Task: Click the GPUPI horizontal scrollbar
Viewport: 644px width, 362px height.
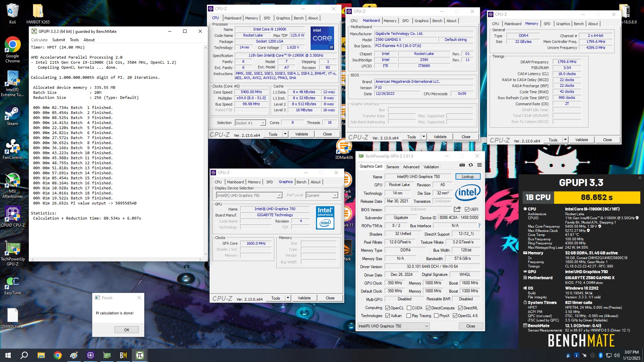Action: (117, 259)
